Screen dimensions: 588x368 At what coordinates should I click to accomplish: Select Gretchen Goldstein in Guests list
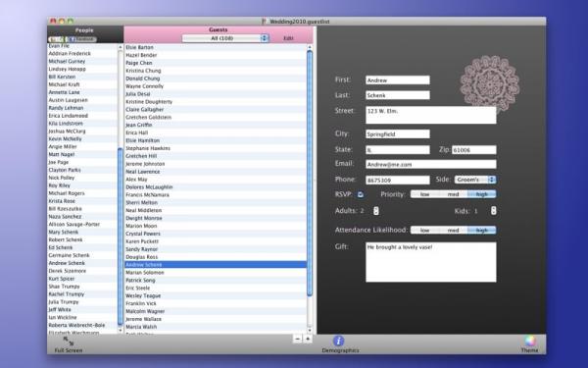[x=216, y=117]
